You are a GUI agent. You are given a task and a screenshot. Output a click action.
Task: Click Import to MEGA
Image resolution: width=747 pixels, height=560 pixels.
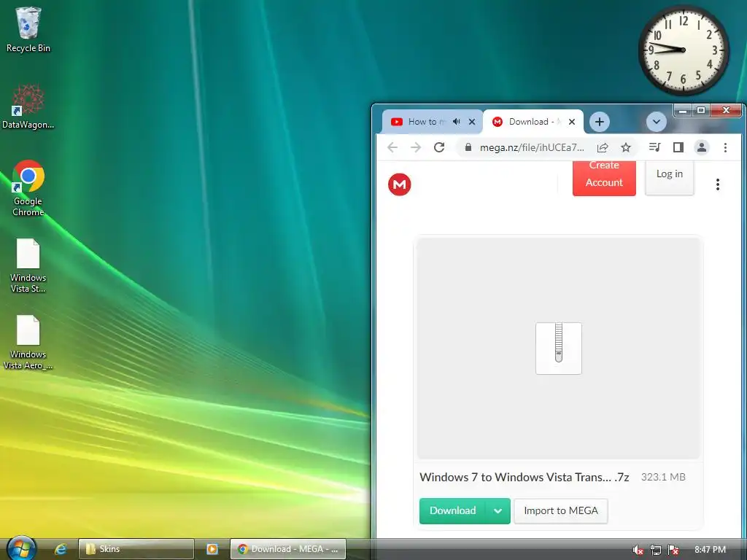pyautogui.click(x=561, y=511)
